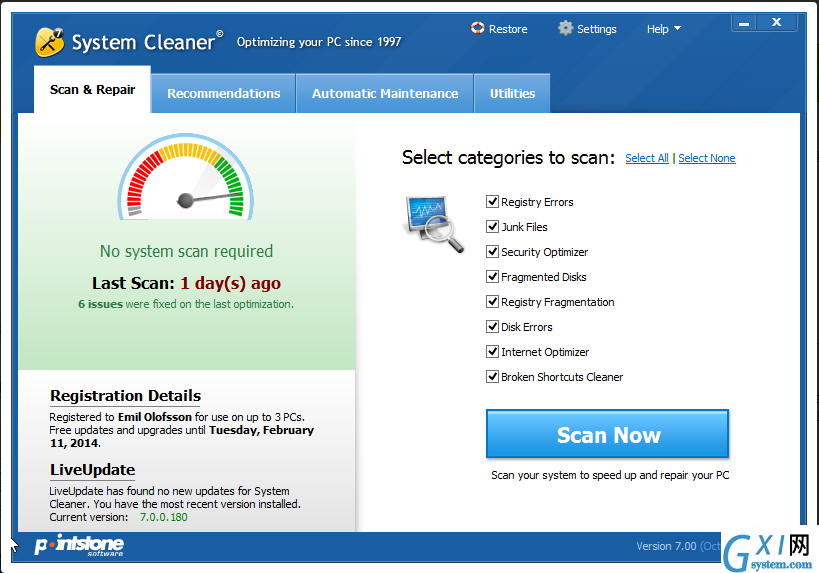This screenshot has height=573, width=819.
Task: Click the Select None link
Action: [x=707, y=158]
